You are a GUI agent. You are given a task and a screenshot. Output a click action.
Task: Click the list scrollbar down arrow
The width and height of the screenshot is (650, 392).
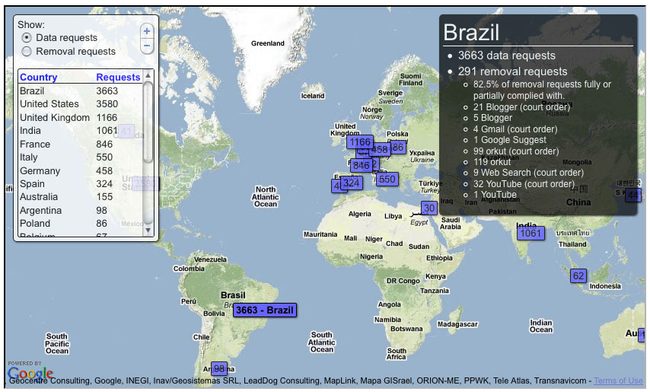tap(148, 230)
